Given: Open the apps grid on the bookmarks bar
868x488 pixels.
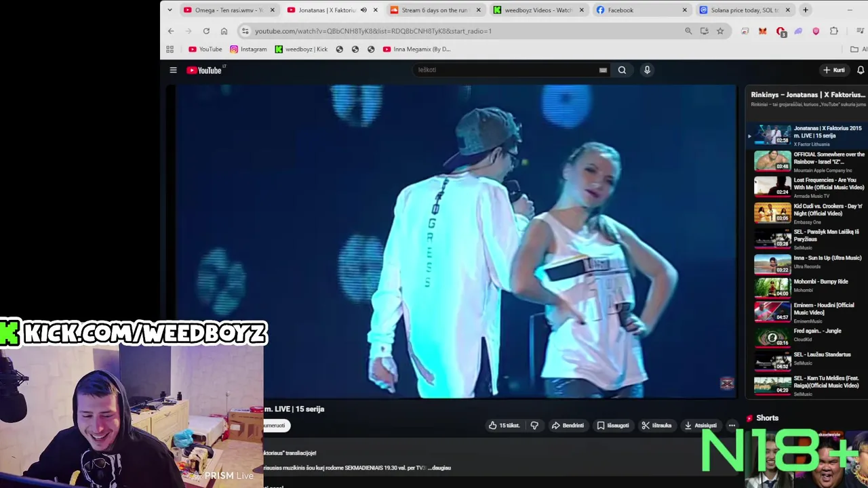Looking at the screenshot, I should (x=170, y=49).
